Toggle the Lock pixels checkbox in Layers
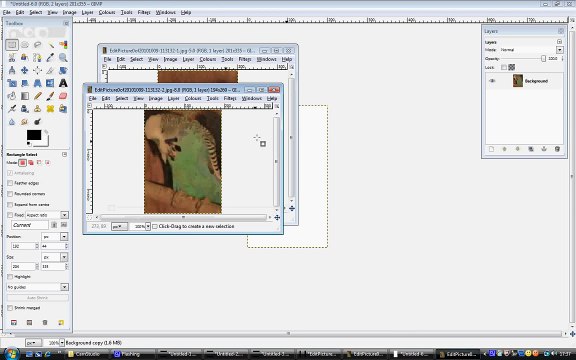Screen dimensions: 576x360 click(x=504, y=67)
